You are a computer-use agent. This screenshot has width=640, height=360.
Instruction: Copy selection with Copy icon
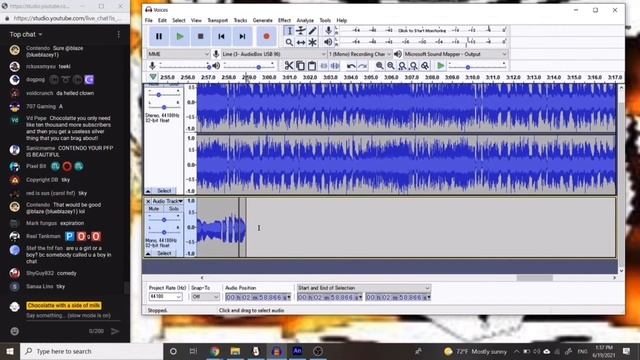(x=300, y=66)
